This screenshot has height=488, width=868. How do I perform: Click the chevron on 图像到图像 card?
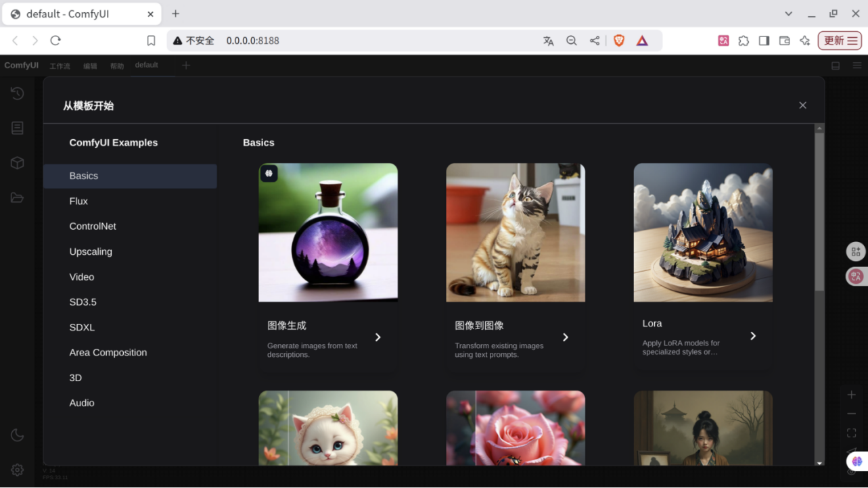(566, 337)
